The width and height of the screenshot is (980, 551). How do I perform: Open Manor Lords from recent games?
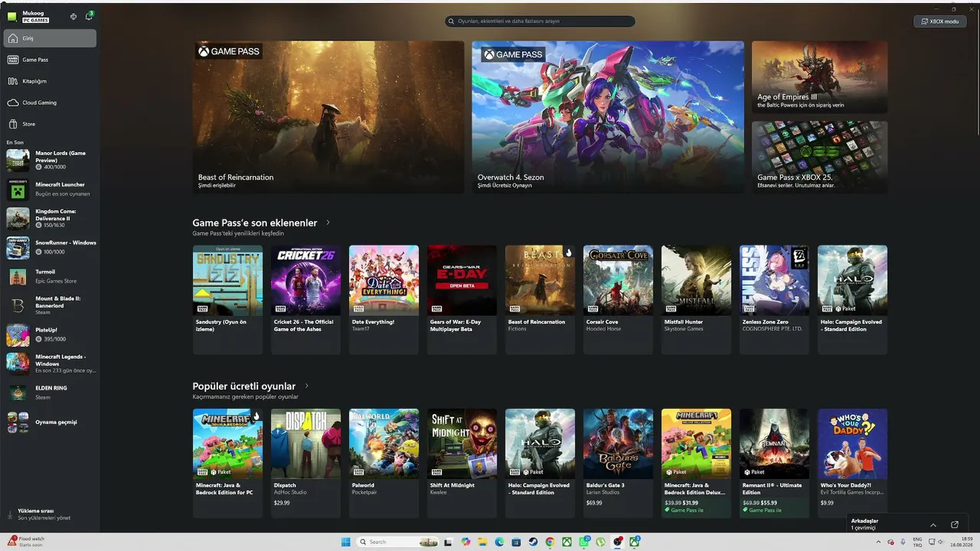point(51,160)
